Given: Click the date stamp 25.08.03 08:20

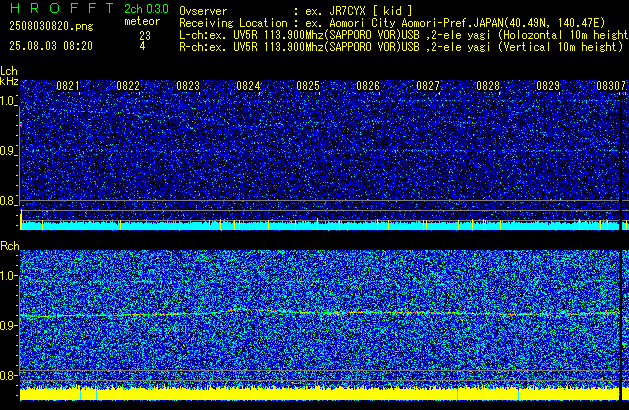Looking at the screenshot, I should coord(51,46).
